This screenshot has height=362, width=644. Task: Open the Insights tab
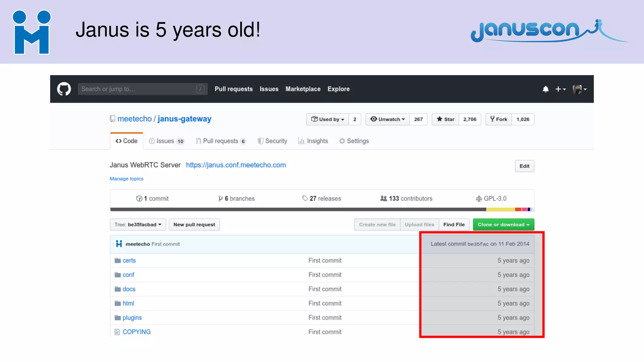(x=313, y=141)
